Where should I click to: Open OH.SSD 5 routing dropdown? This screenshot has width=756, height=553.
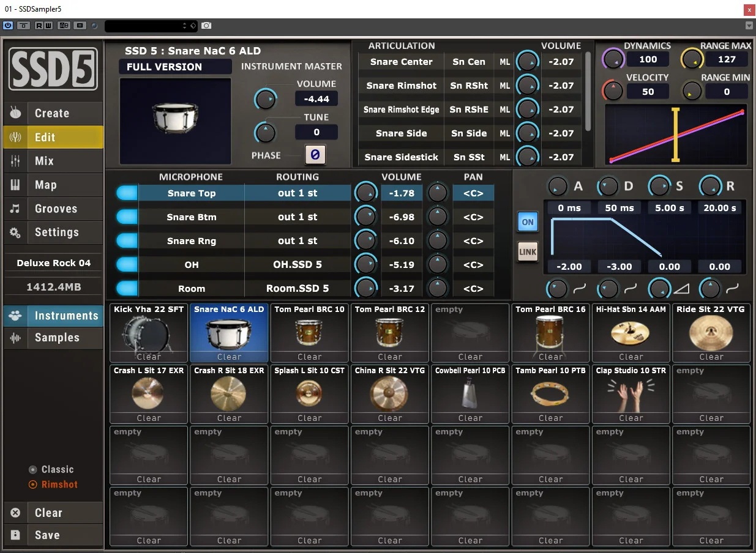(298, 265)
